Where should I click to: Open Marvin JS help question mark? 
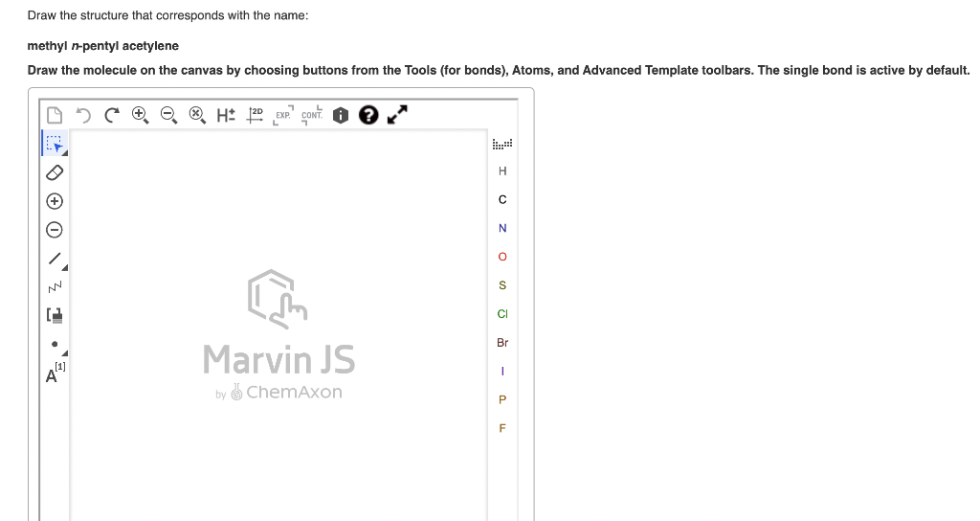click(x=368, y=115)
